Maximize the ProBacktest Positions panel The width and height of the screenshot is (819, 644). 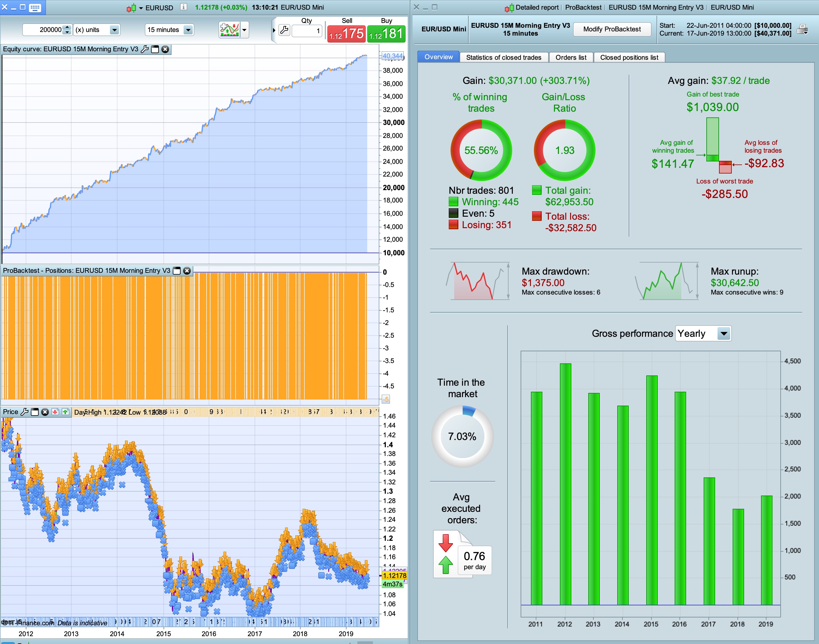tap(177, 271)
